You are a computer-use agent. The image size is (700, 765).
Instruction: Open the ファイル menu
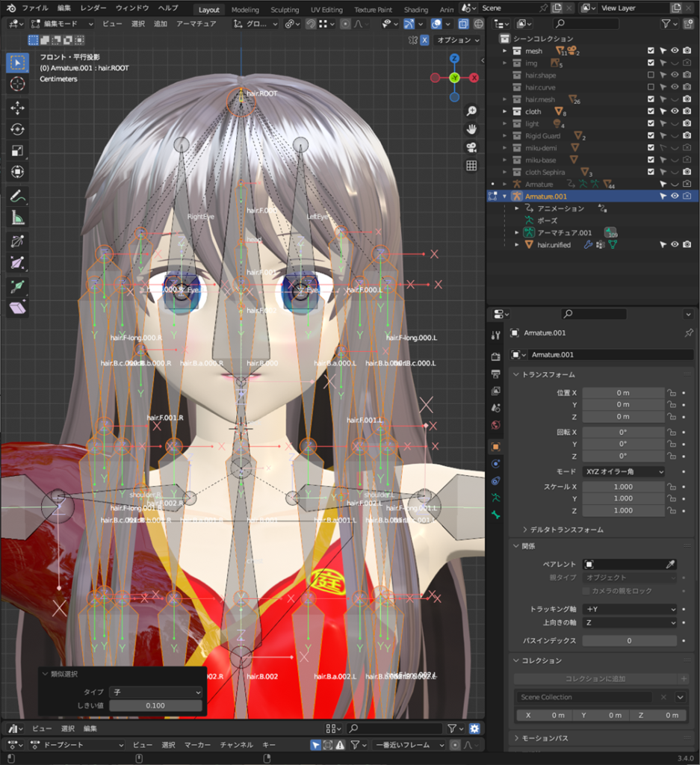click(35, 8)
